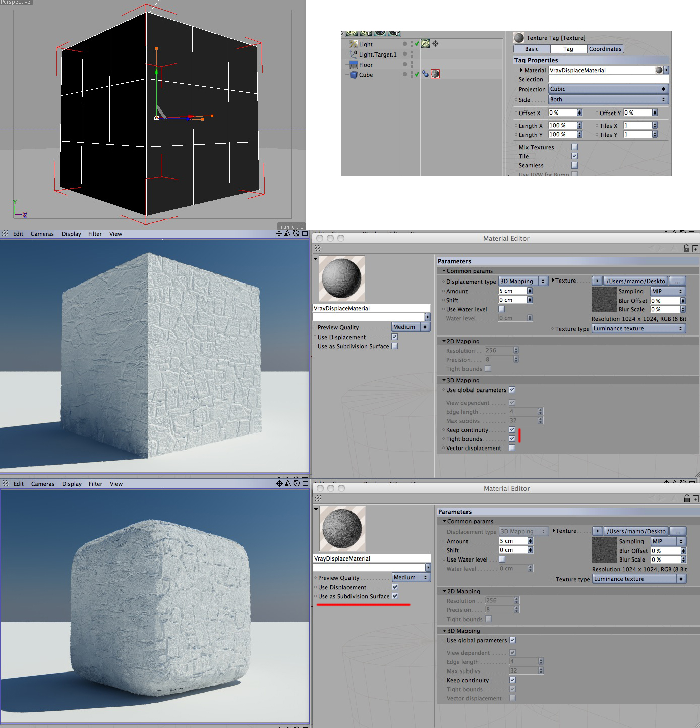The width and height of the screenshot is (700, 728).
Task: Click the Selection input field
Action: (609, 79)
